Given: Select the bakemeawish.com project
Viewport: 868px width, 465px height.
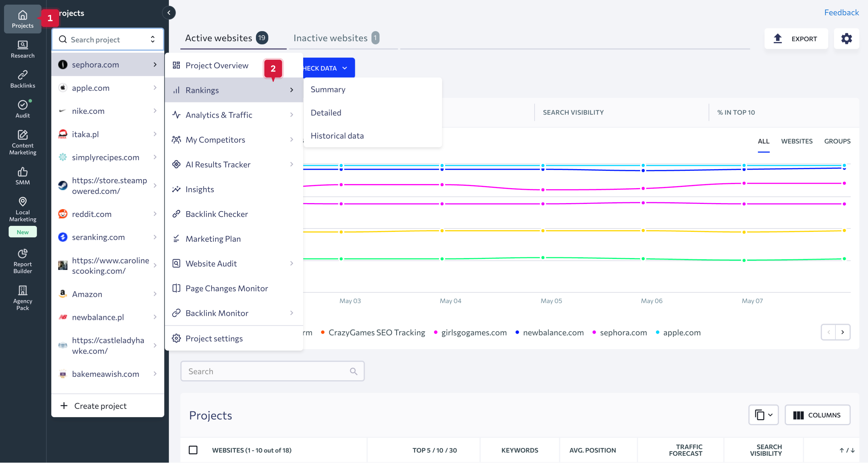Looking at the screenshot, I should (107, 374).
